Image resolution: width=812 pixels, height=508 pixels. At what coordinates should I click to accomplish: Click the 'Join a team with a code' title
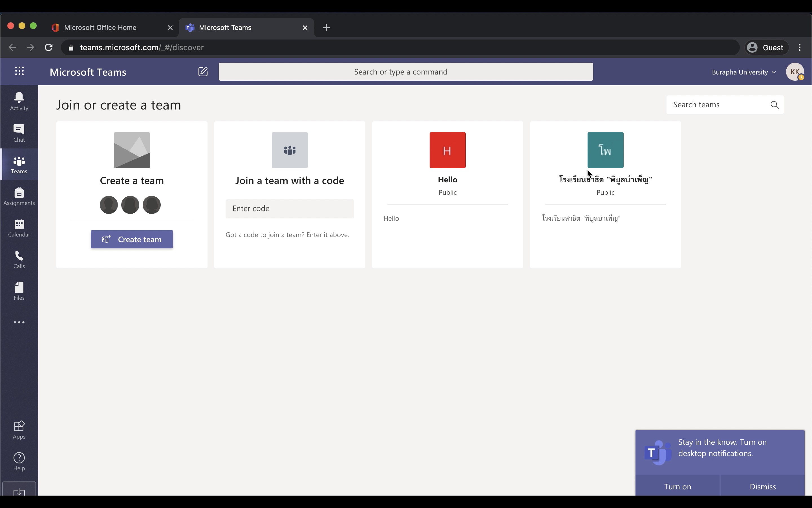click(290, 180)
